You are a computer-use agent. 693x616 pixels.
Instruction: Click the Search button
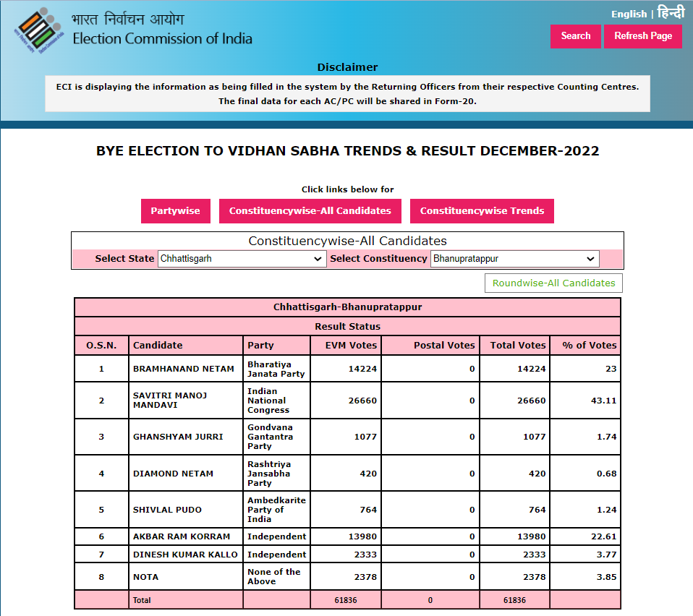click(x=575, y=36)
